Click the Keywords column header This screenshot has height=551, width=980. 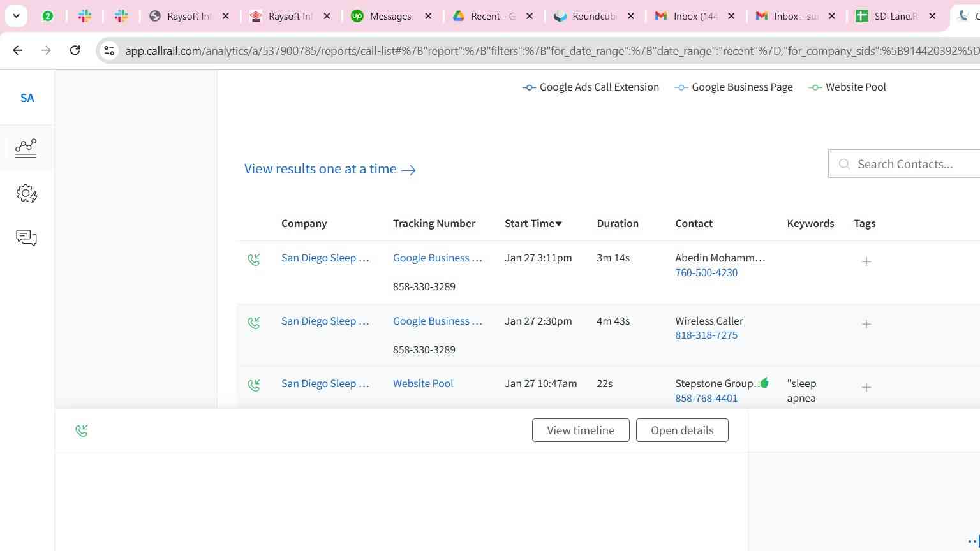tap(811, 224)
